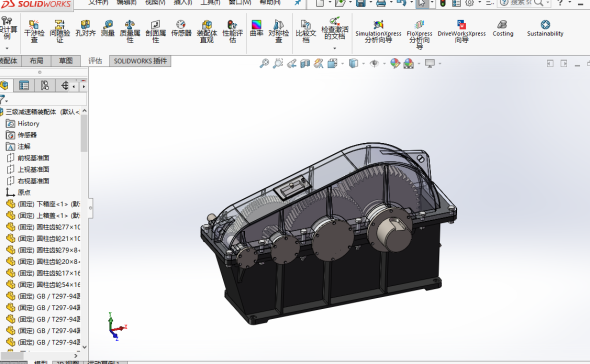Toggle the 曲率 curvature display
590x364 pixels.
coord(256,28)
